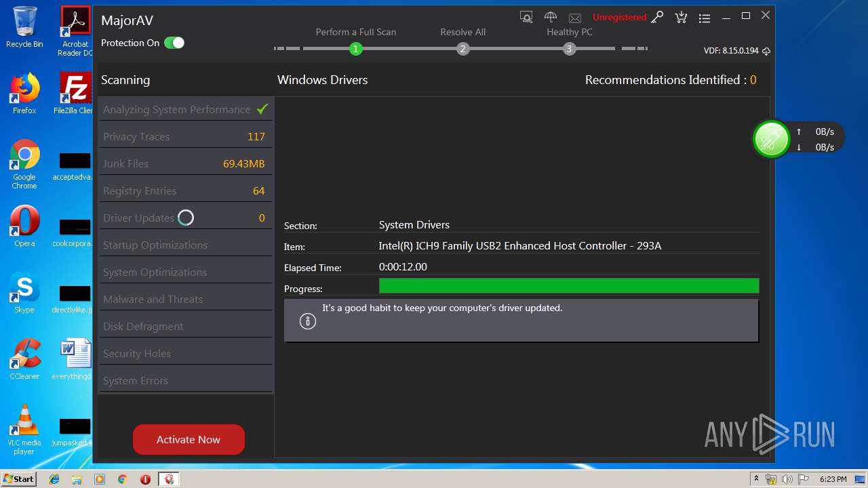
Task: Open the FileZilla Client desktop shortcut
Action: [x=75, y=94]
